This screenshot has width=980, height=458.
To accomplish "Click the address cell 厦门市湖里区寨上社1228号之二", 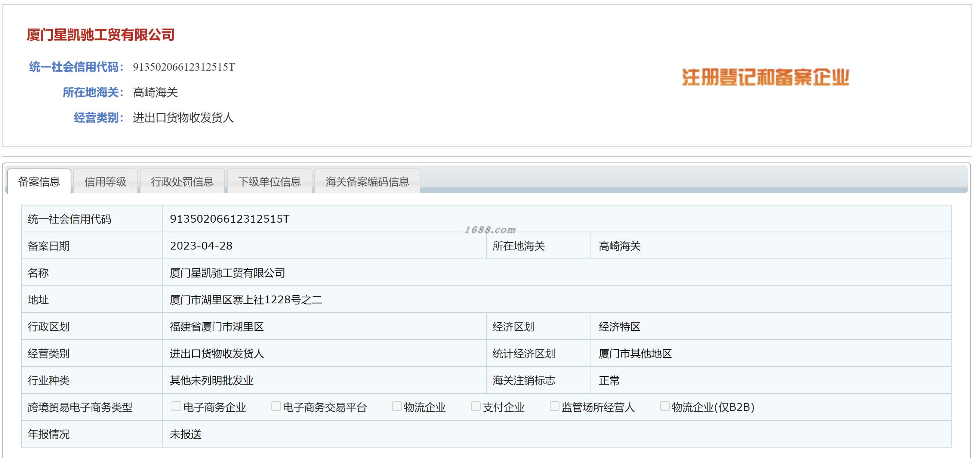I will point(246,300).
